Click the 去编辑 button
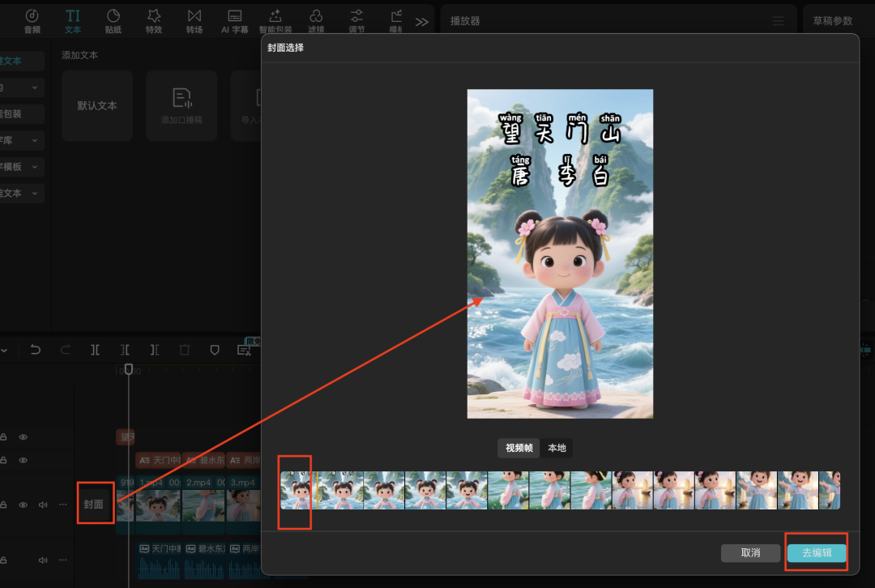 (x=817, y=553)
